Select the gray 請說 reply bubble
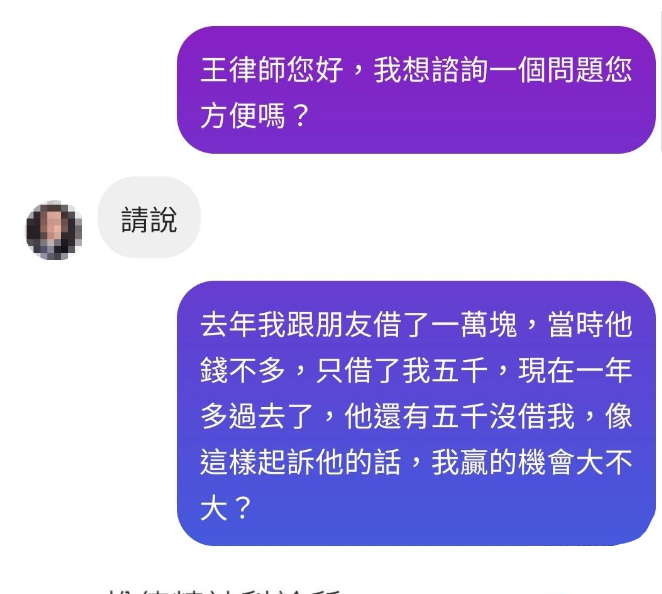This screenshot has width=662, height=594. 149,218
